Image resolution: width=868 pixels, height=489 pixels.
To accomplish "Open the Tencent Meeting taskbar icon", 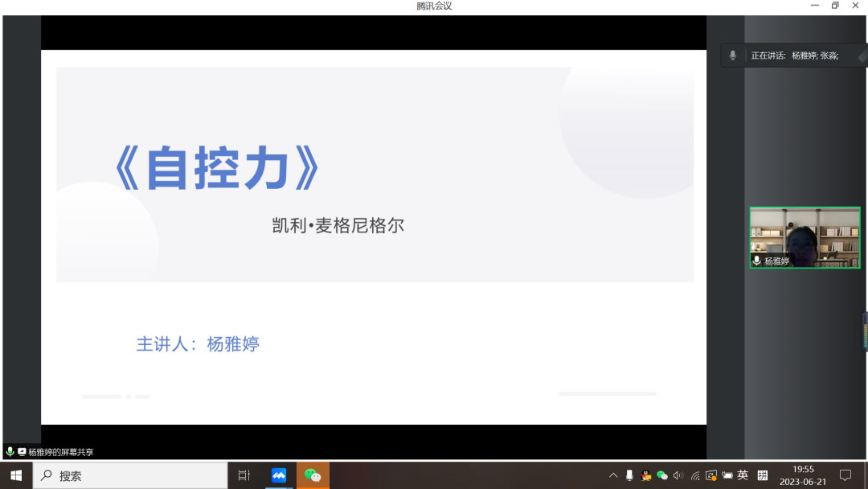I will click(x=279, y=475).
